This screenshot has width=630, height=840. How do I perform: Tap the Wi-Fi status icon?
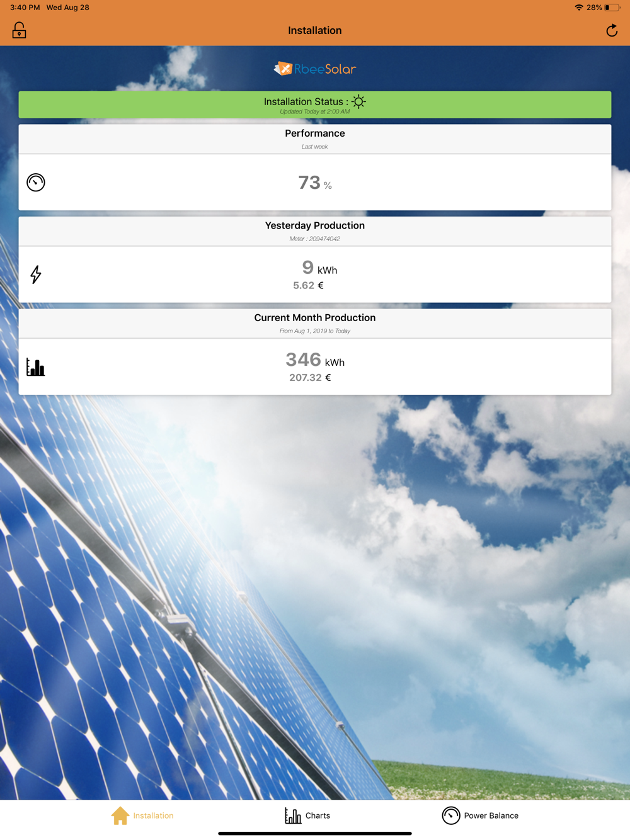click(x=578, y=8)
